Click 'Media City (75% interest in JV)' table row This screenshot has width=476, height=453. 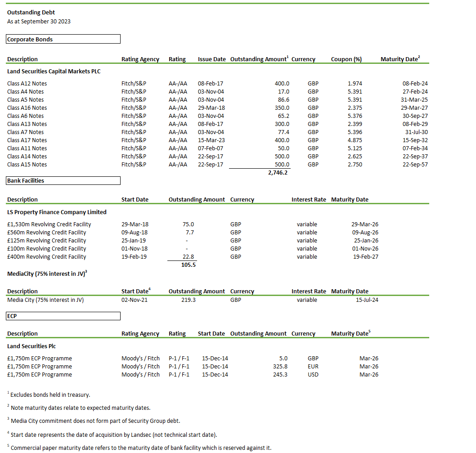(193, 300)
